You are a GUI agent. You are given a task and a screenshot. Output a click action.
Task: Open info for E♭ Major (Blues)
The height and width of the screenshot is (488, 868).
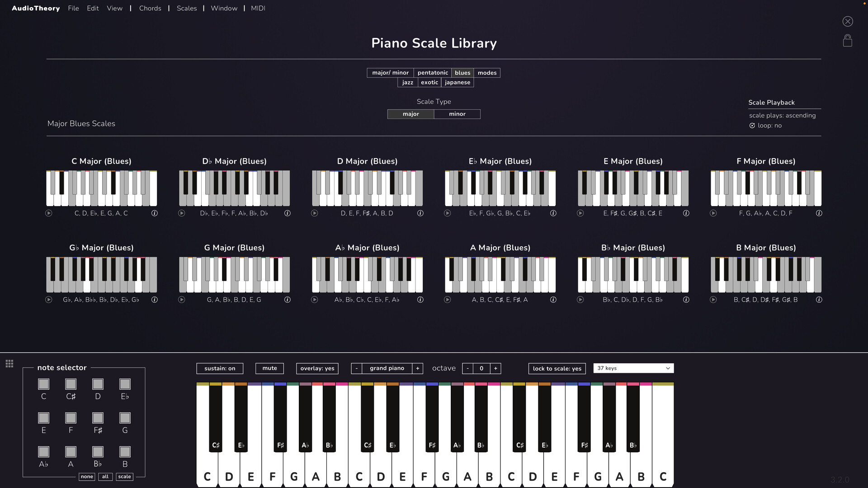pyautogui.click(x=553, y=213)
